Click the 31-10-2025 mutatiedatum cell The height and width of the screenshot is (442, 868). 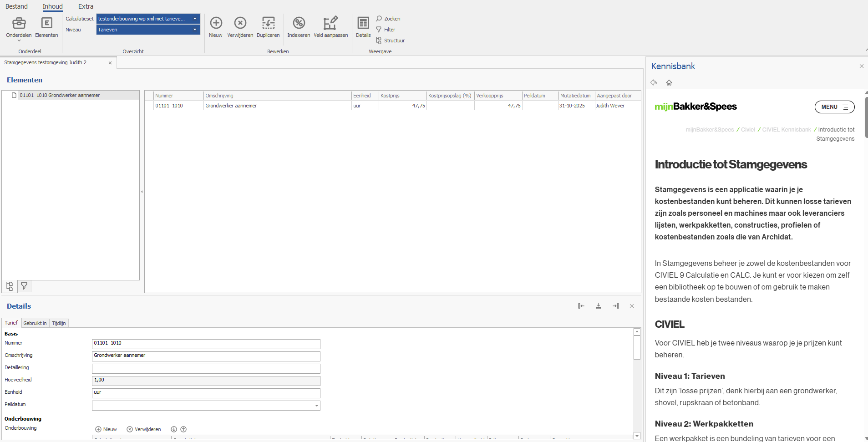[577, 106]
